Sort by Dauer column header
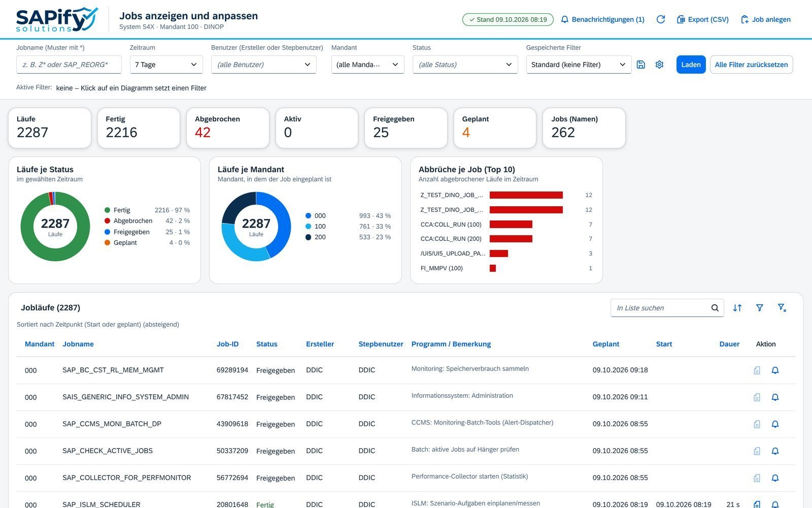The image size is (812, 508). pos(729,344)
